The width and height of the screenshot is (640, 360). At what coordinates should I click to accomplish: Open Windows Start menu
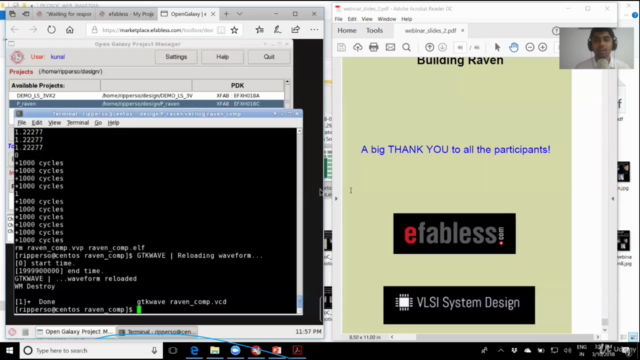pos(10,351)
